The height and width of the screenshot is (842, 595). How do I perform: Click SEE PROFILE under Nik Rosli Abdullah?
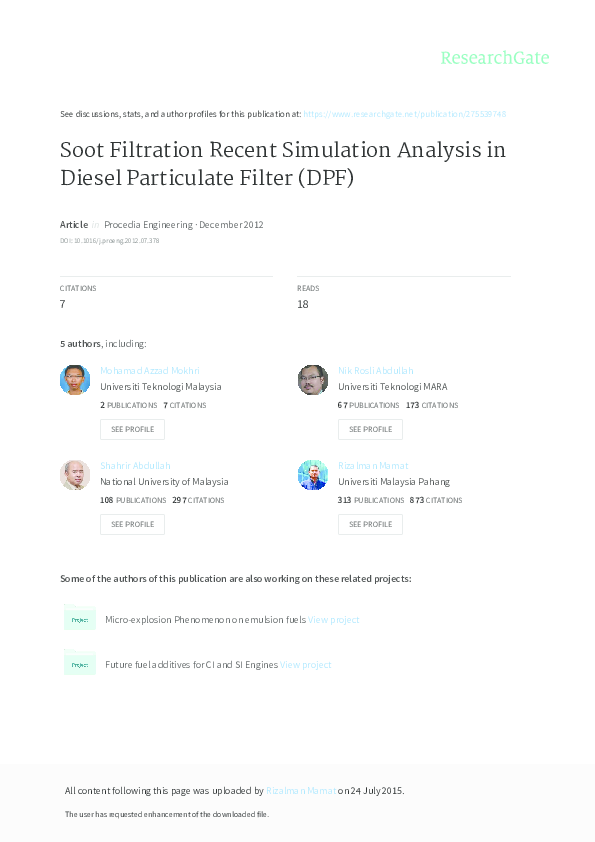370,429
